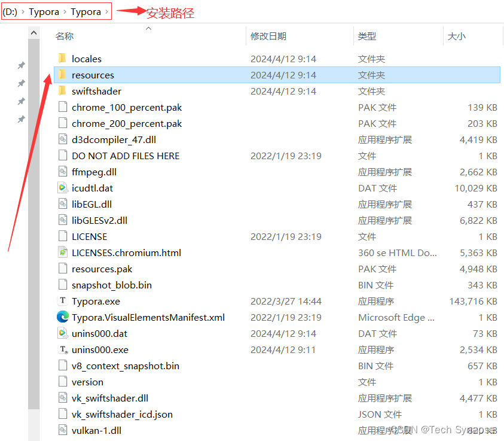Open the locales folder
Screen dimensions: 504x441
[87, 59]
